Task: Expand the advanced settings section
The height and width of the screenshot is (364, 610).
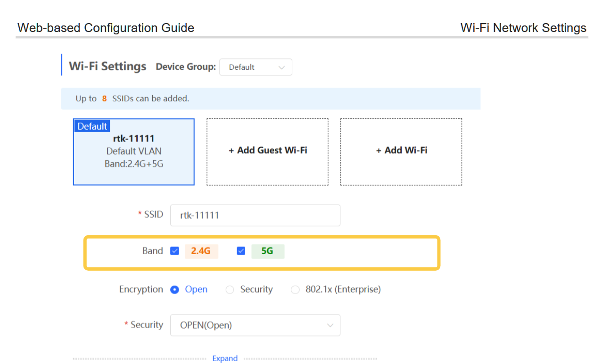Action: [225, 358]
